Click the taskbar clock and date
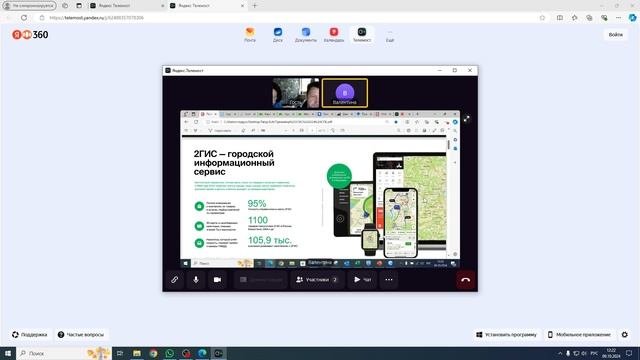Image resolution: width=640 pixels, height=360 pixels. click(x=611, y=353)
